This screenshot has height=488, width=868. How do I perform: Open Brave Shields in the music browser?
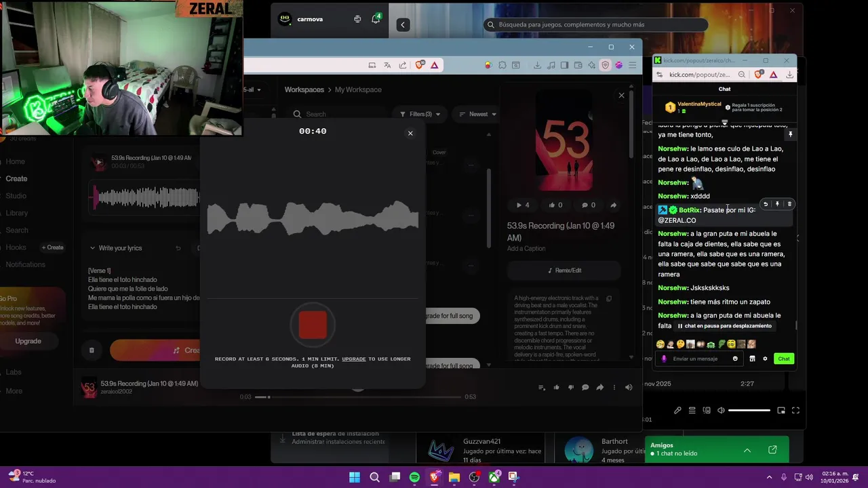(x=419, y=65)
